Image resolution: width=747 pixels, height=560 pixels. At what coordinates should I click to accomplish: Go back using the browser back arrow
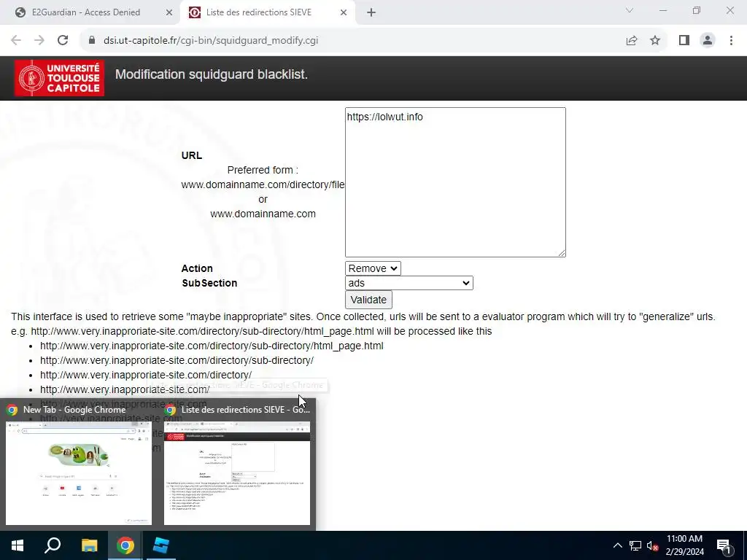[x=16, y=41]
